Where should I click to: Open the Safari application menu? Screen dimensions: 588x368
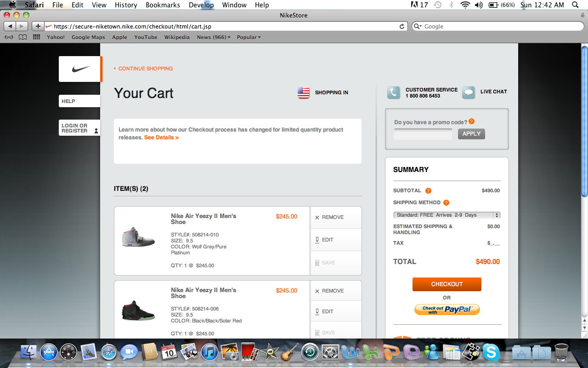coord(34,5)
